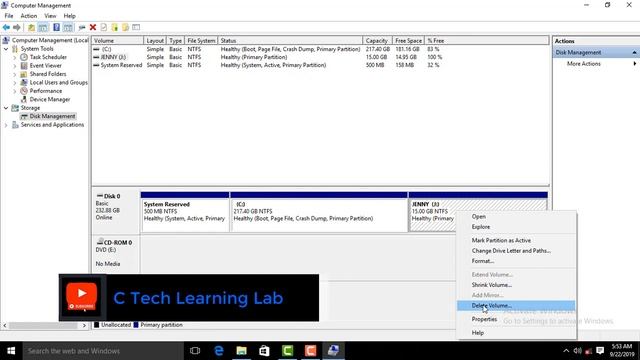Choose Help from the context menu
The image size is (640, 360).
pos(516,333)
